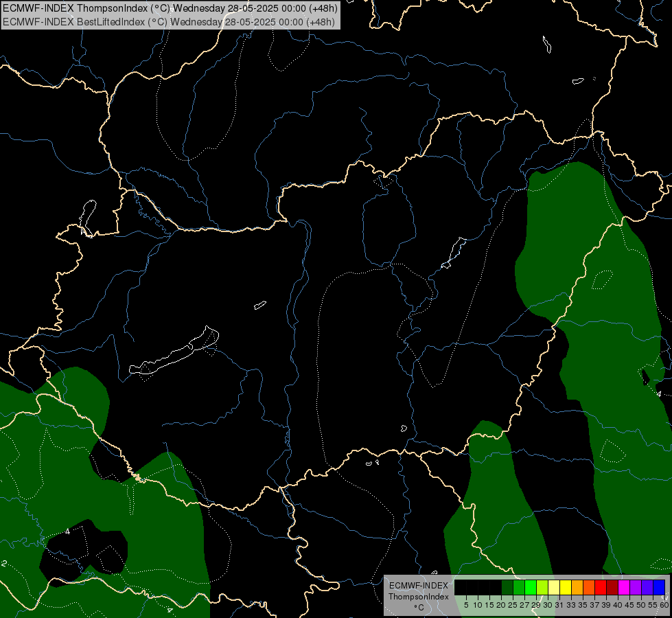Click the medium green 25-27 legend swatch
672x618 pixels.
tap(519, 587)
